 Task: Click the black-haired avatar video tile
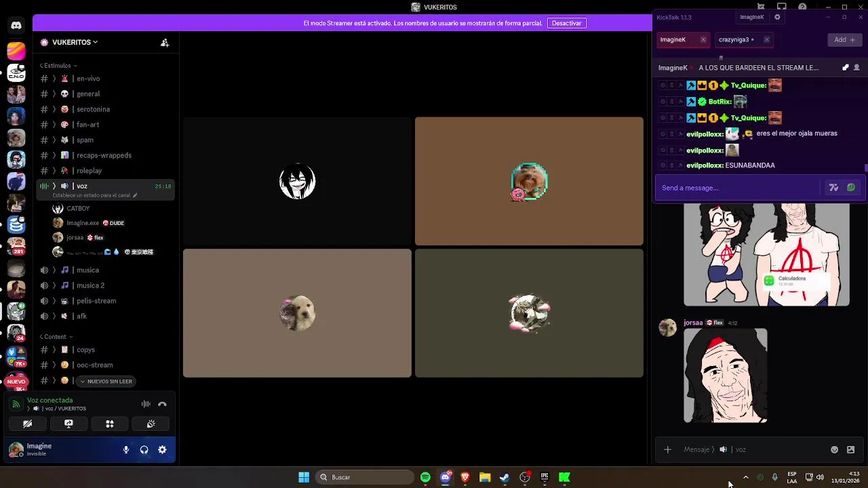point(297,181)
